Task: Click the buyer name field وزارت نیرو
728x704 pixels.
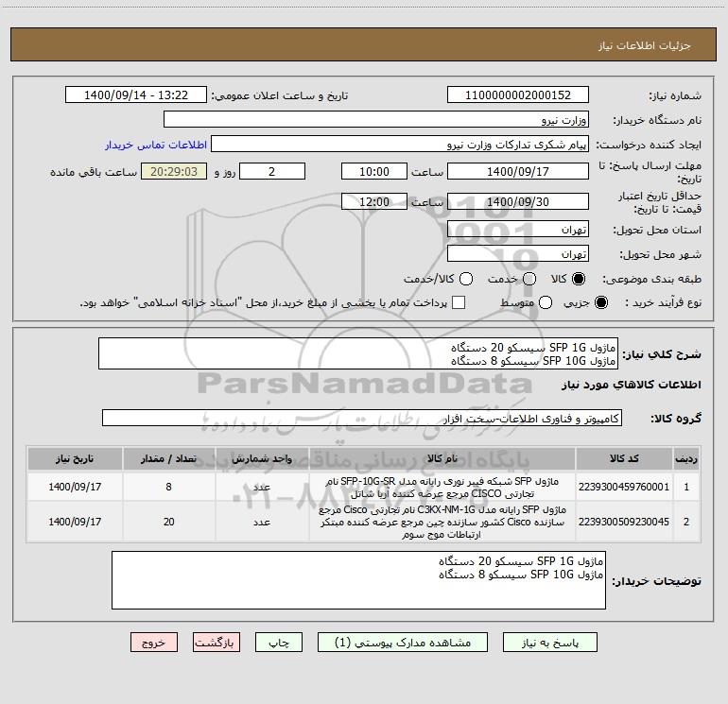Action: pos(376,119)
